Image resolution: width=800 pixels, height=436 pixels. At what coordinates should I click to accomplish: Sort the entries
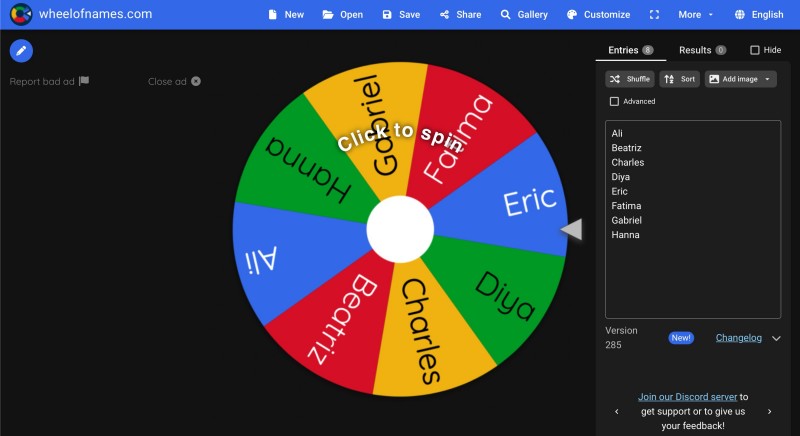pyautogui.click(x=680, y=79)
